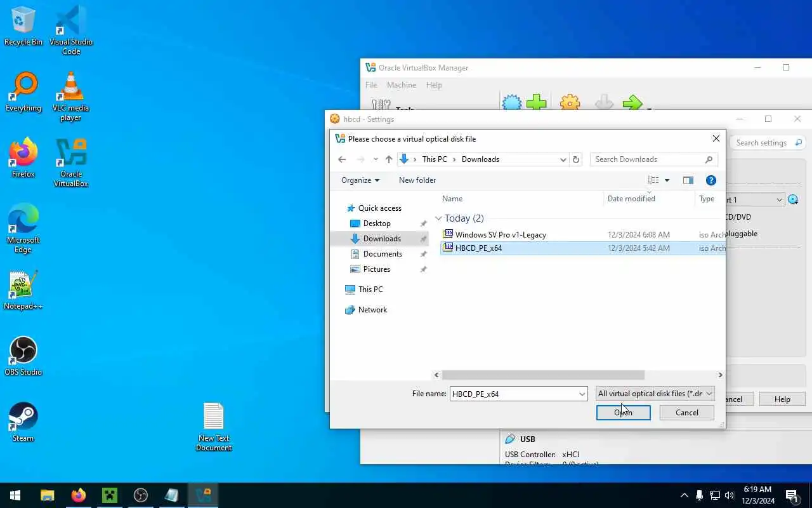Click the Search Downloads field
This screenshot has height=508, width=812.
point(653,159)
